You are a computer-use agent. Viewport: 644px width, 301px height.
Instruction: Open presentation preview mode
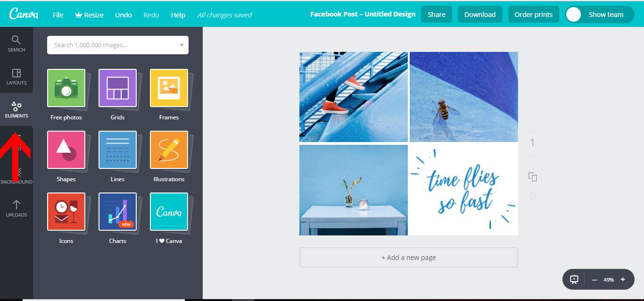(574, 279)
